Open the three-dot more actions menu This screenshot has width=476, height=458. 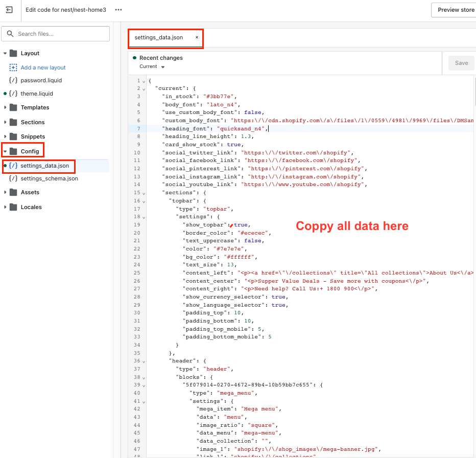[x=118, y=10]
